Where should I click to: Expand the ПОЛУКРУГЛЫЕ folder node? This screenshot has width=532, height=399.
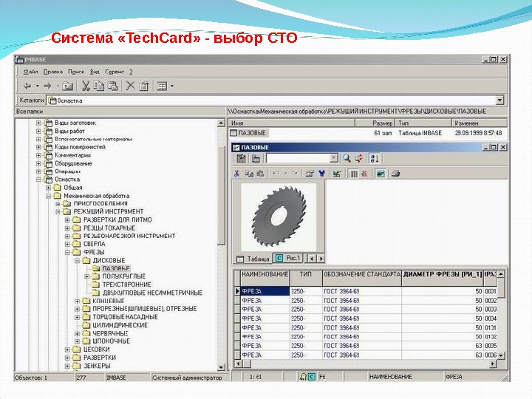[x=86, y=276]
